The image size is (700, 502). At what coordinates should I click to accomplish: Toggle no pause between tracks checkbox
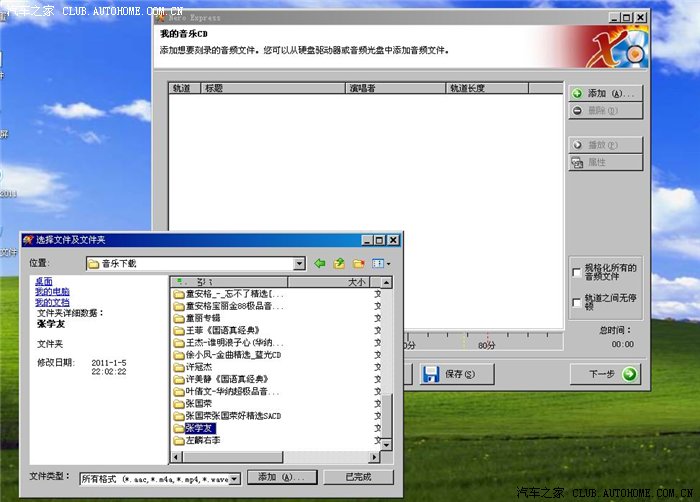point(575,301)
